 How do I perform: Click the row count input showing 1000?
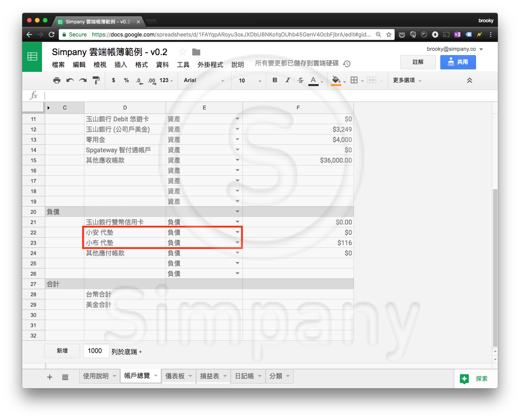point(96,351)
